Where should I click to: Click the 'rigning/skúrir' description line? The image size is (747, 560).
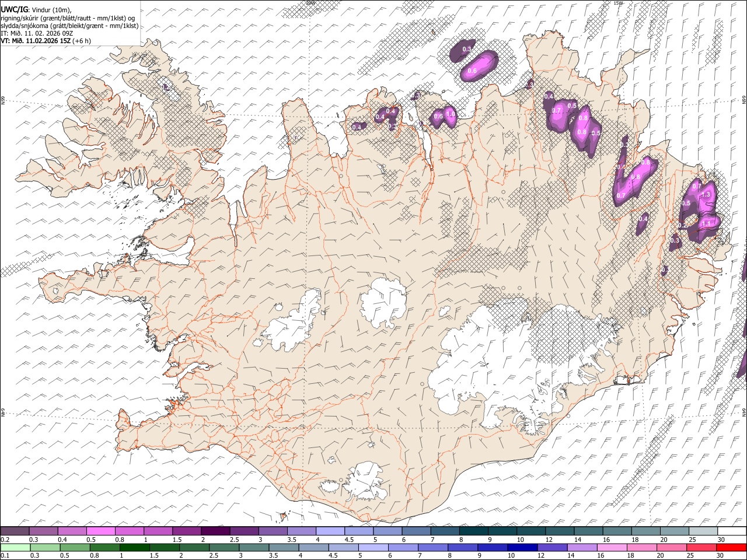pos(68,18)
